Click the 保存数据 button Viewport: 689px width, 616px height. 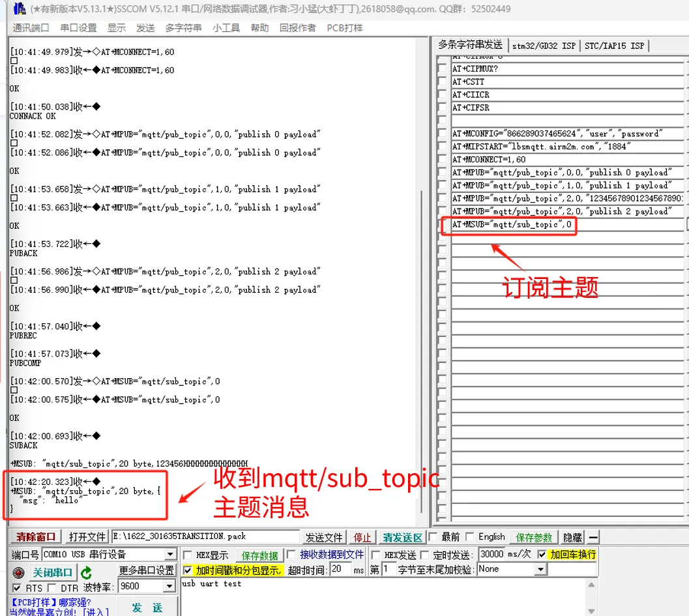pos(259,556)
